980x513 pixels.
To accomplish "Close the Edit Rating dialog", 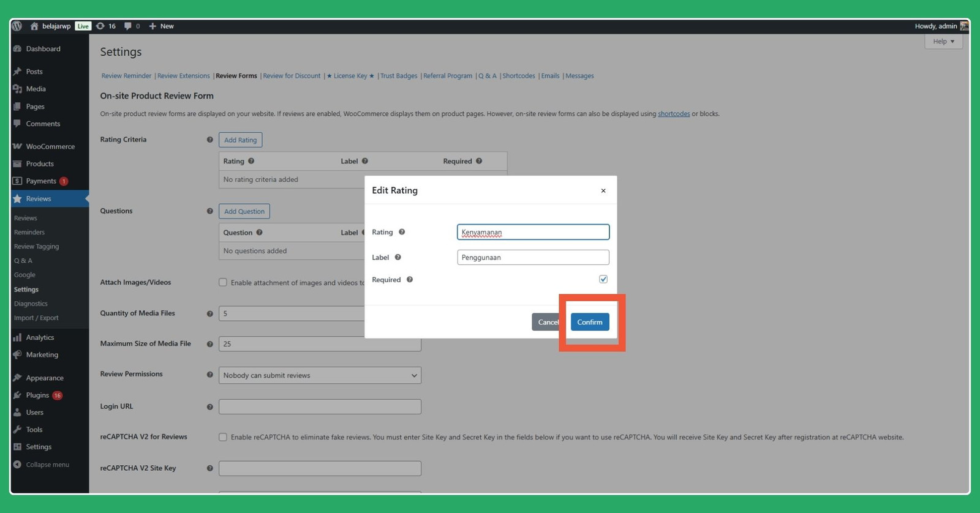I will click(x=603, y=191).
